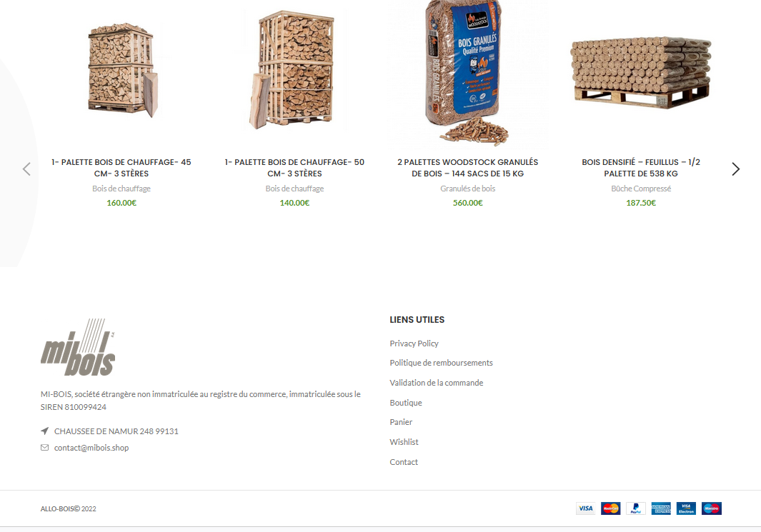Click the American Express payment icon

tap(661, 508)
